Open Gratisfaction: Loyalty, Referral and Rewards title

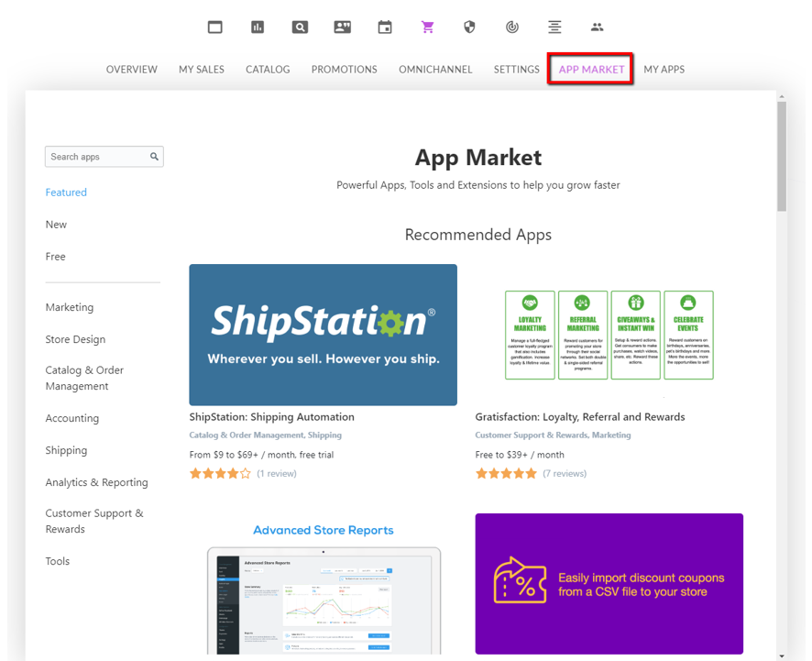(x=580, y=417)
